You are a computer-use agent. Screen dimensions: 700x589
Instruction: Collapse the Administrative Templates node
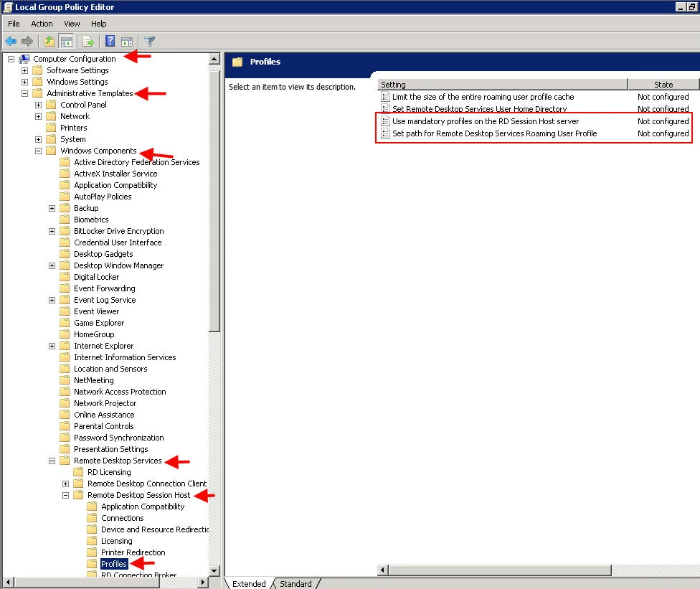coord(24,93)
